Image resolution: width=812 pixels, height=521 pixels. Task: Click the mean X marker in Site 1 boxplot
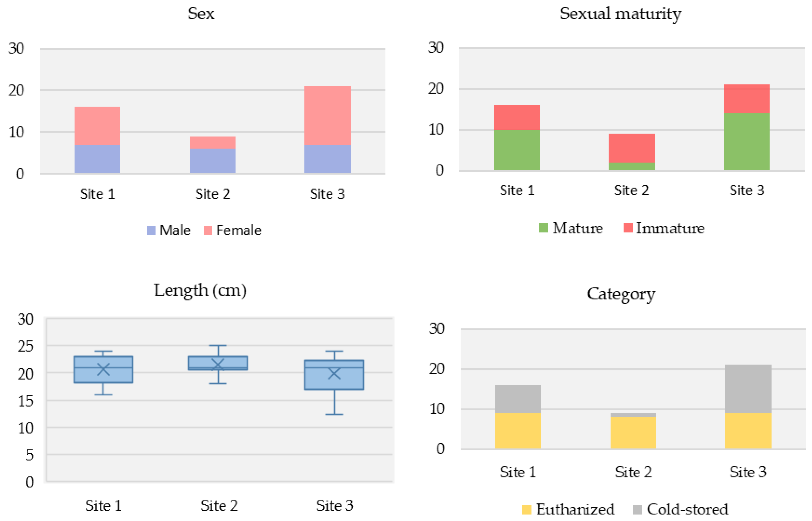[103, 369]
